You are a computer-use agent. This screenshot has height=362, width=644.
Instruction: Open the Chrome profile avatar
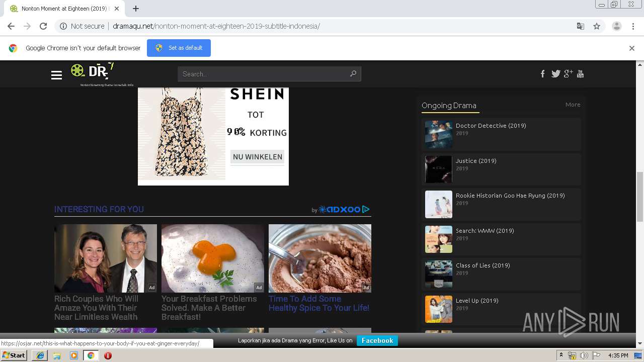click(x=617, y=26)
